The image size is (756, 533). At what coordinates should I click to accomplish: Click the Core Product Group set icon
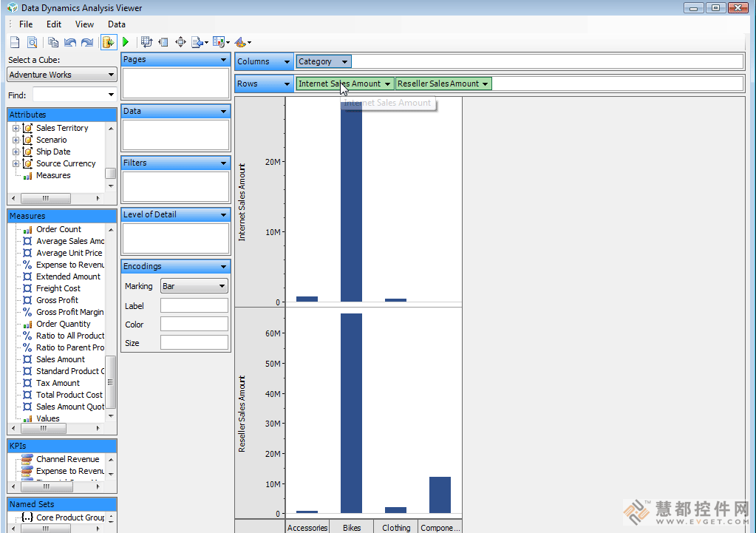(x=27, y=517)
